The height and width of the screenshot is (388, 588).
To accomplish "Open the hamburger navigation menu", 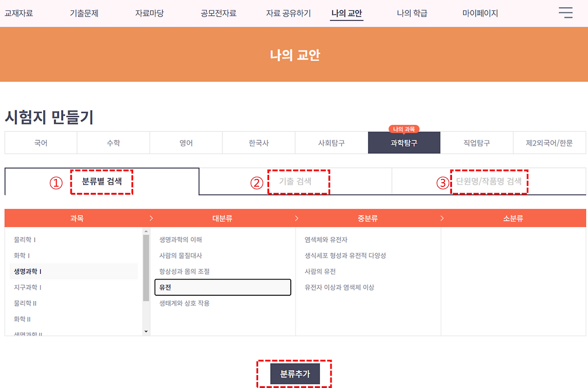I will point(565,13).
